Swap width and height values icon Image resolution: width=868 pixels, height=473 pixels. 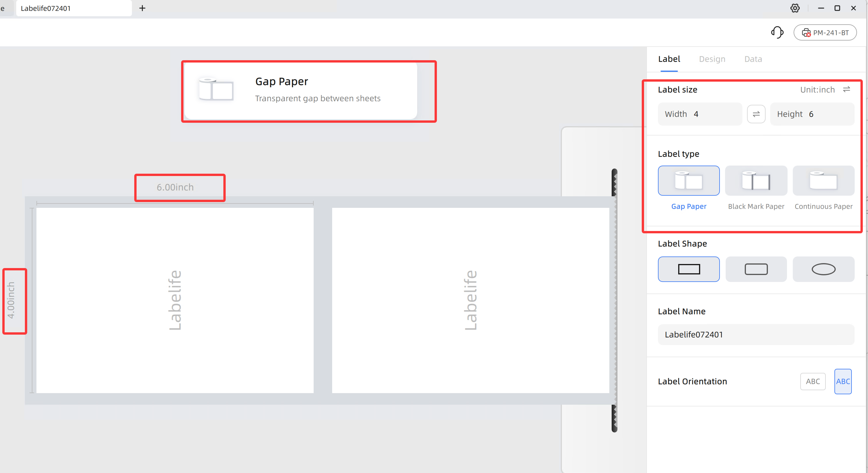[x=756, y=114]
